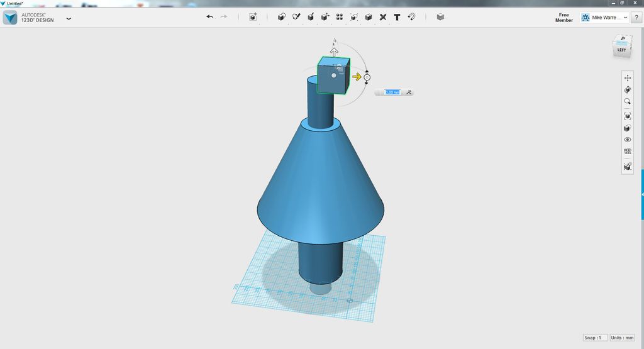The width and height of the screenshot is (644, 349).
Task: Open the Pattern tool with four dots
Action: click(x=340, y=17)
